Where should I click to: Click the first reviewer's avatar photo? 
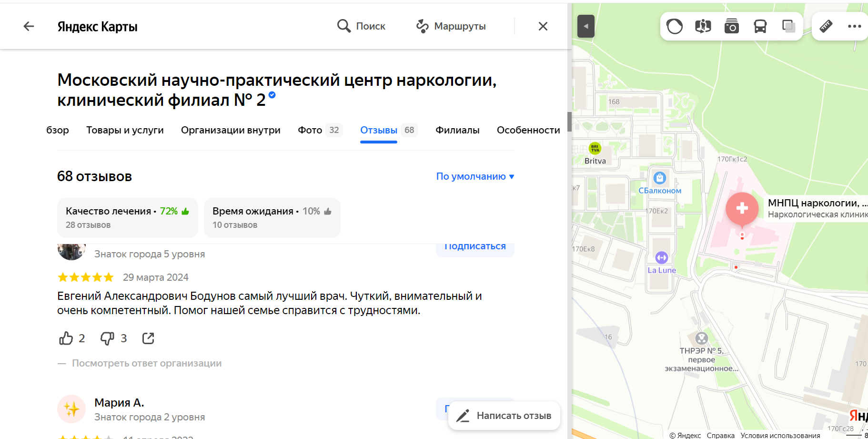pyautogui.click(x=71, y=251)
